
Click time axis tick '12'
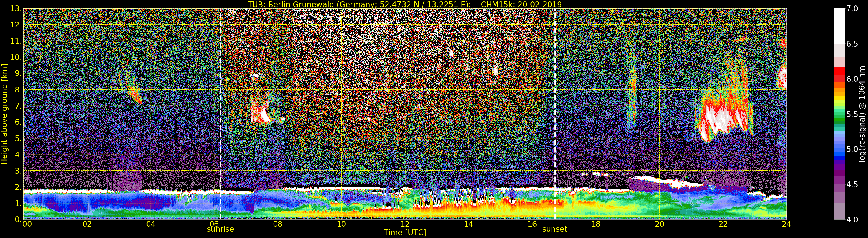click(405, 224)
